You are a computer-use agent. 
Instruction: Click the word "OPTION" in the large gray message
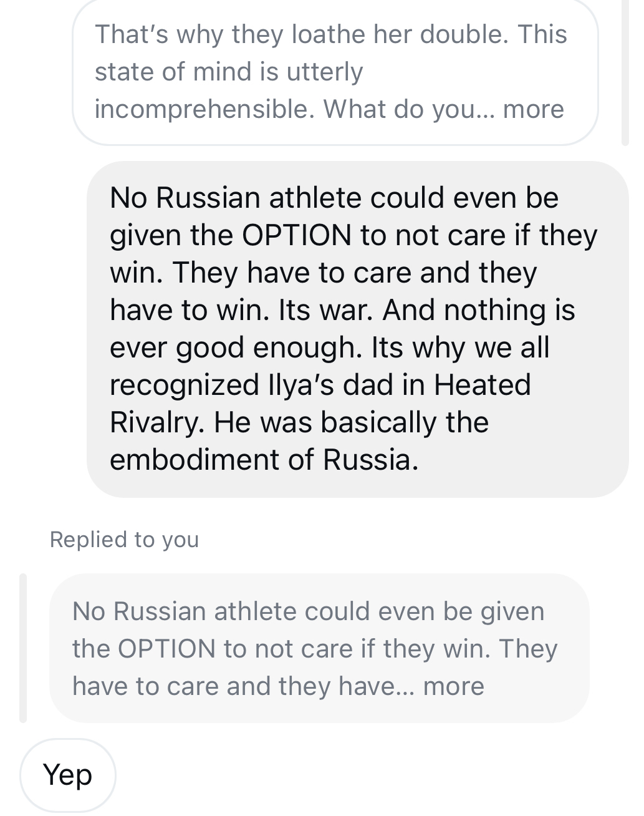click(x=296, y=235)
